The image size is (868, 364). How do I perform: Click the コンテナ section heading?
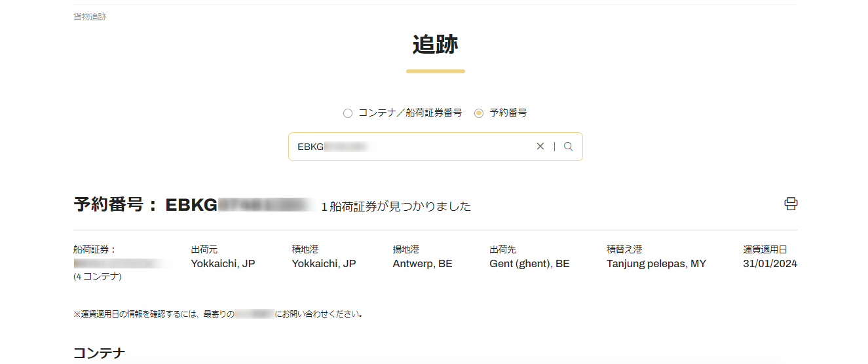pos(99,354)
